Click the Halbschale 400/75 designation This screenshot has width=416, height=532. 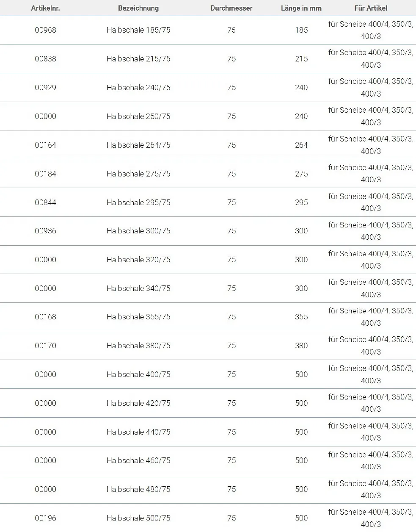click(x=138, y=374)
